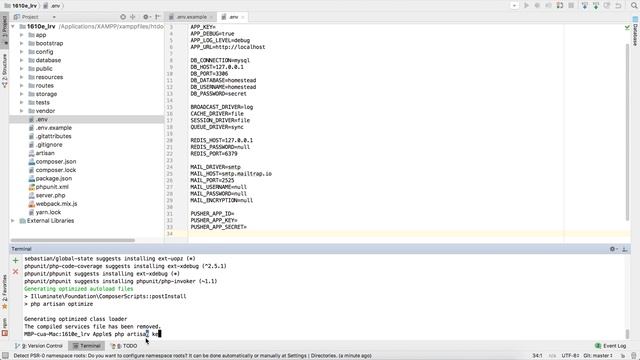Open the Event Log
The height and width of the screenshot is (360, 640).
click(611, 346)
